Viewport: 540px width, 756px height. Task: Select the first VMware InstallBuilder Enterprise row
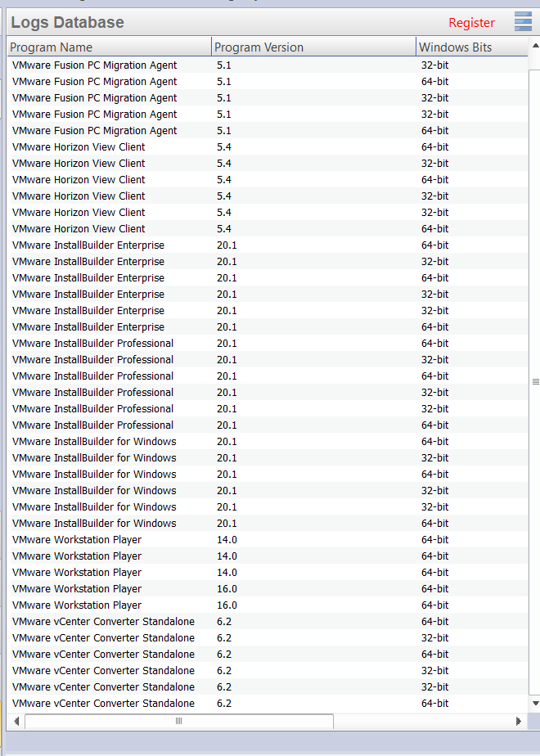coord(269,245)
